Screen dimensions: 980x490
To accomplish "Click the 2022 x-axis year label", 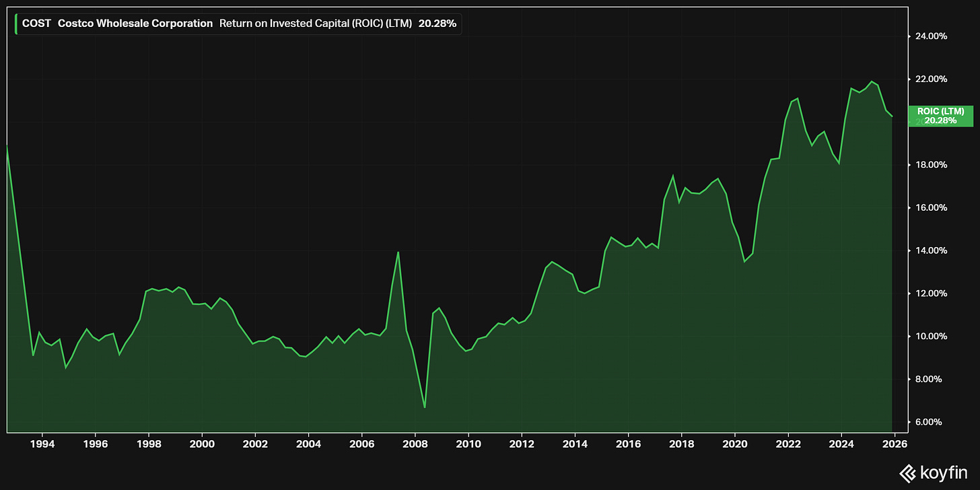I will click(788, 444).
